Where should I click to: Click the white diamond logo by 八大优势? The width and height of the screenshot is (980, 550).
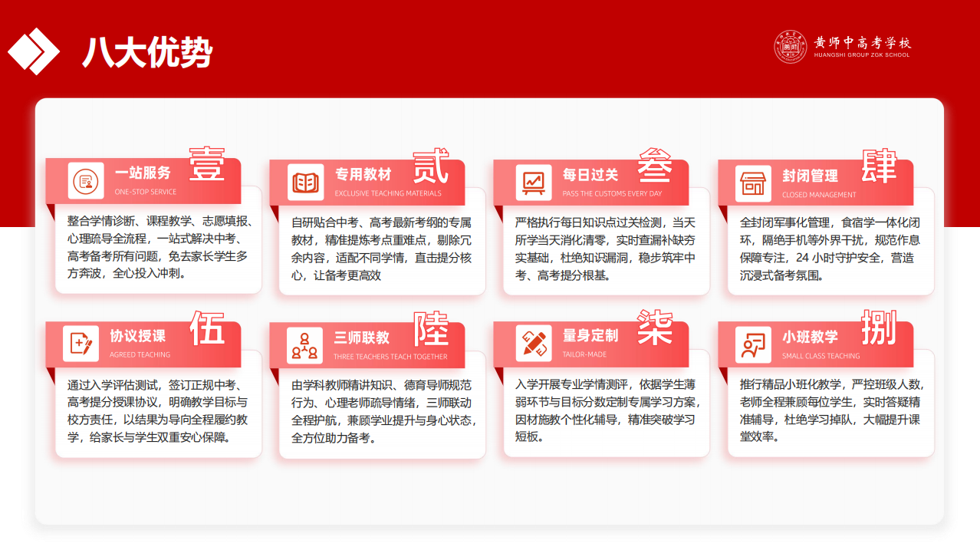(x=34, y=51)
